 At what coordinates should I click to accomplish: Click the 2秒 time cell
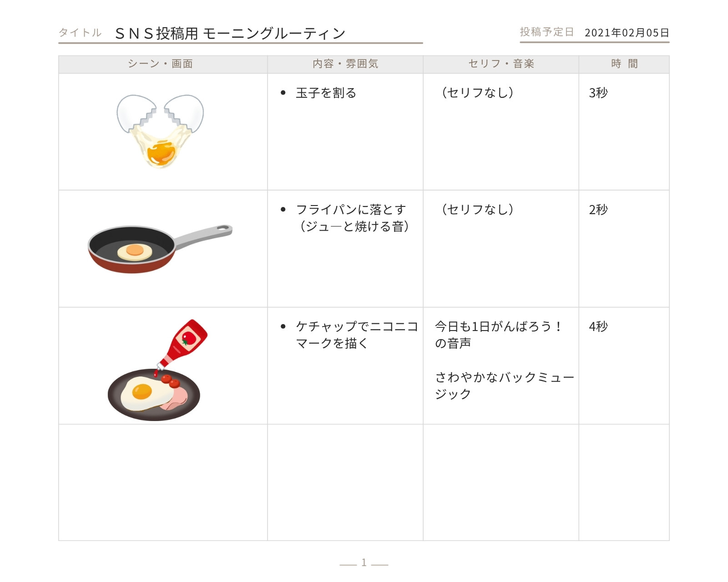[x=624, y=249]
